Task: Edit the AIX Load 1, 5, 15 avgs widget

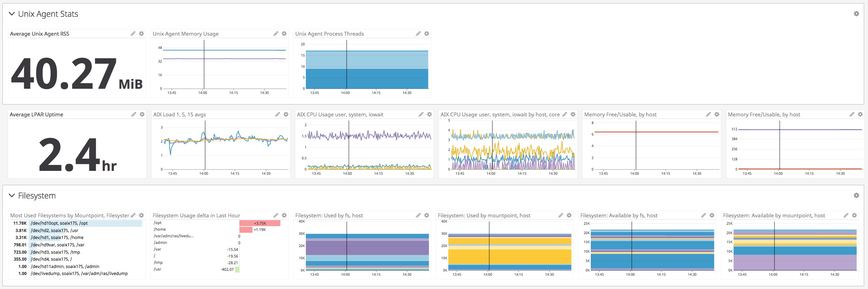Action: click(x=277, y=114)
